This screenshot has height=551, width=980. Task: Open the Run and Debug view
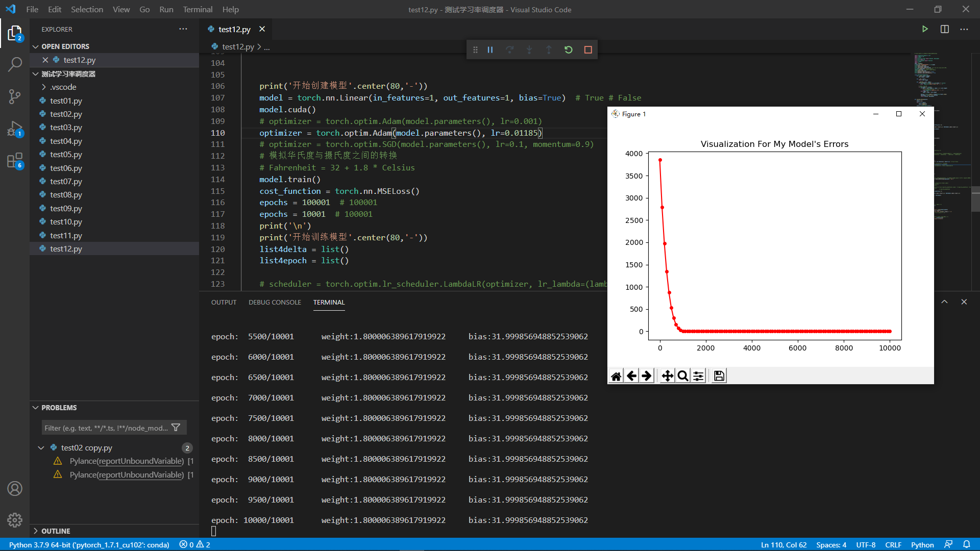click(15, 129)
